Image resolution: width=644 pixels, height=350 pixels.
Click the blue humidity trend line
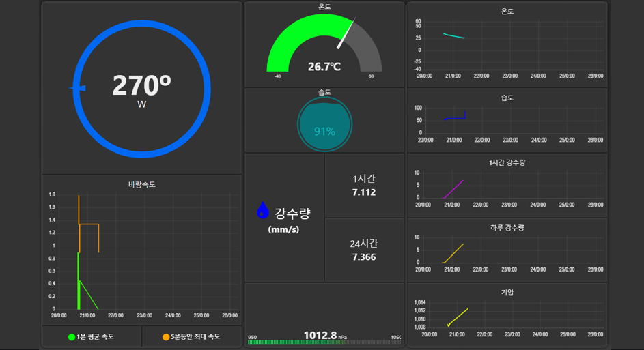pyautogui.click(x=455, y=118)
